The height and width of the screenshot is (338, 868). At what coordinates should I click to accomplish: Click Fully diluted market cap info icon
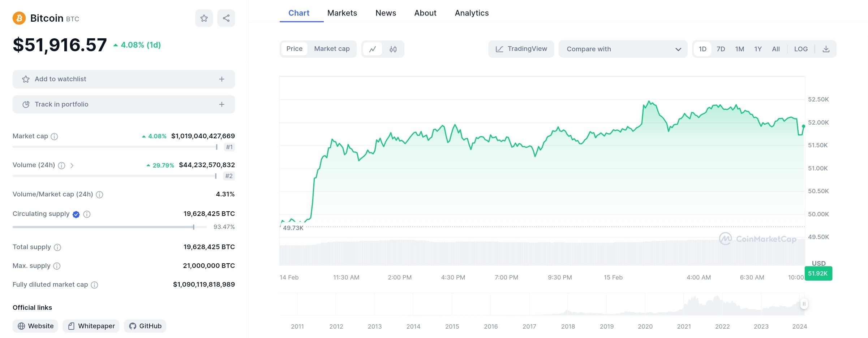tap(94, 285)
